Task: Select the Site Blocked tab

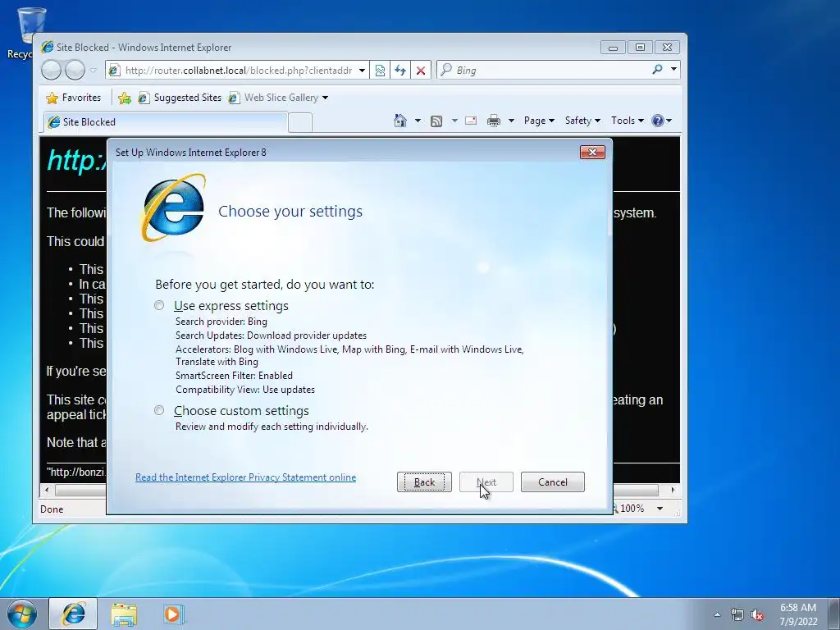Action: [x=166, y=122]
